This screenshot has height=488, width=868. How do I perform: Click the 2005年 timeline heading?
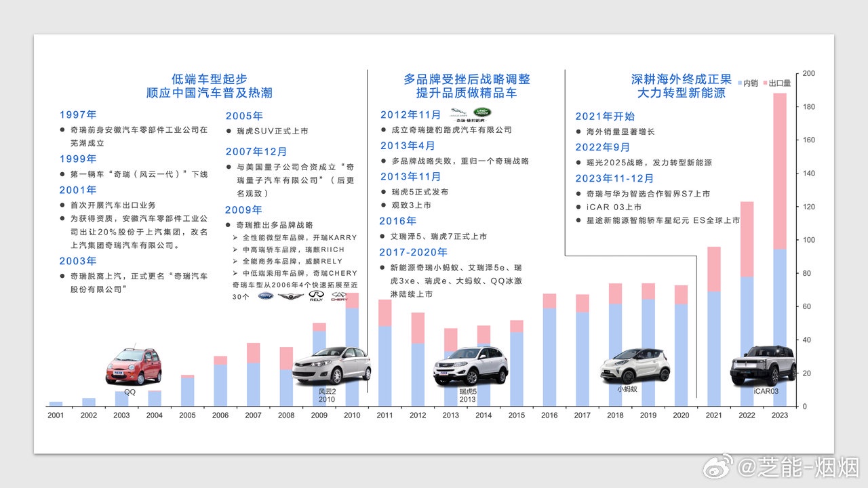[x=244, y=116]
